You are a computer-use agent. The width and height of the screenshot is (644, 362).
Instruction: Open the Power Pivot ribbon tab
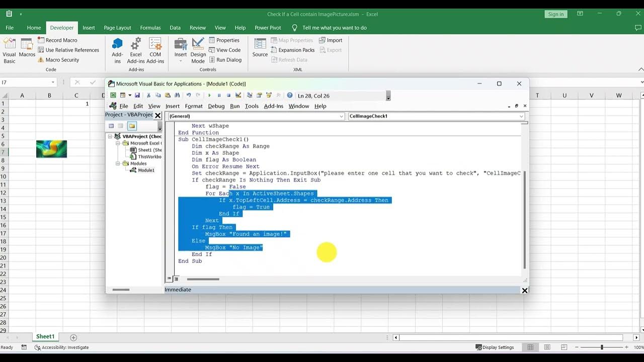[268, 28]
